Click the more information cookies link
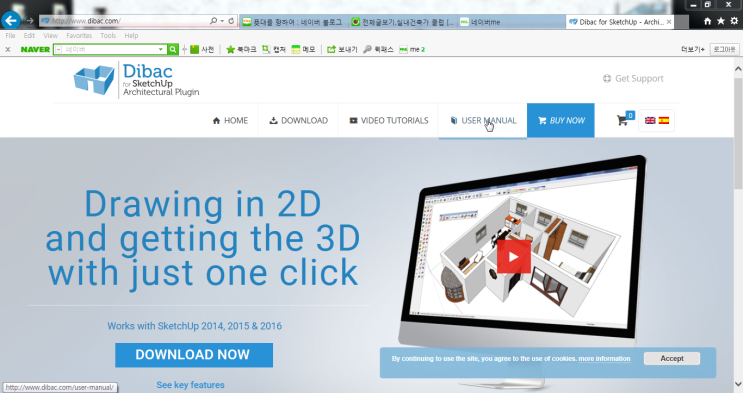Image resolution: width=743 pixels, height=393 pixels. click(x=604, y=358)
